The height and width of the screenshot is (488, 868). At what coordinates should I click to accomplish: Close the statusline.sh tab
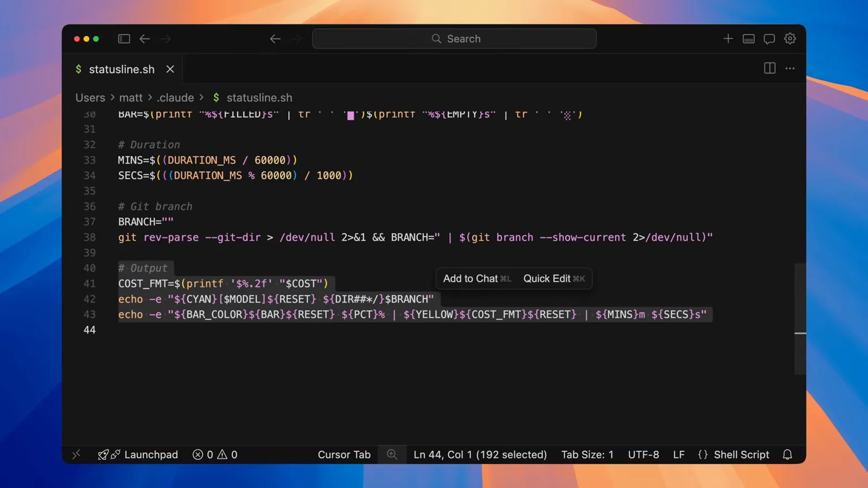[170, 69]
